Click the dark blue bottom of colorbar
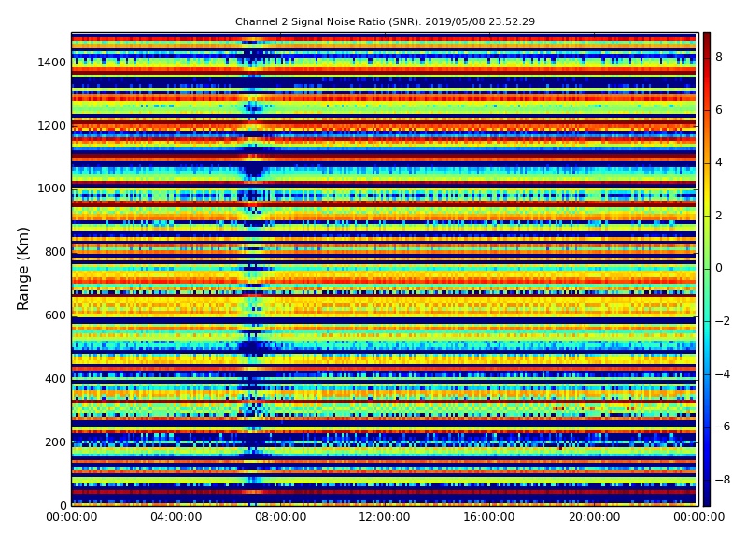Screen dimensions: 747x560 707,499
